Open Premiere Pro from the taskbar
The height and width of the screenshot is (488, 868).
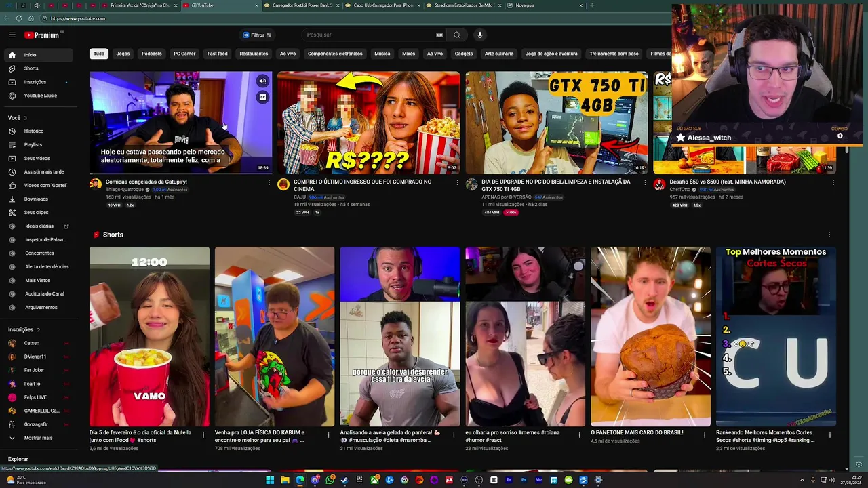pyautogui.click(x=509, y=480)
